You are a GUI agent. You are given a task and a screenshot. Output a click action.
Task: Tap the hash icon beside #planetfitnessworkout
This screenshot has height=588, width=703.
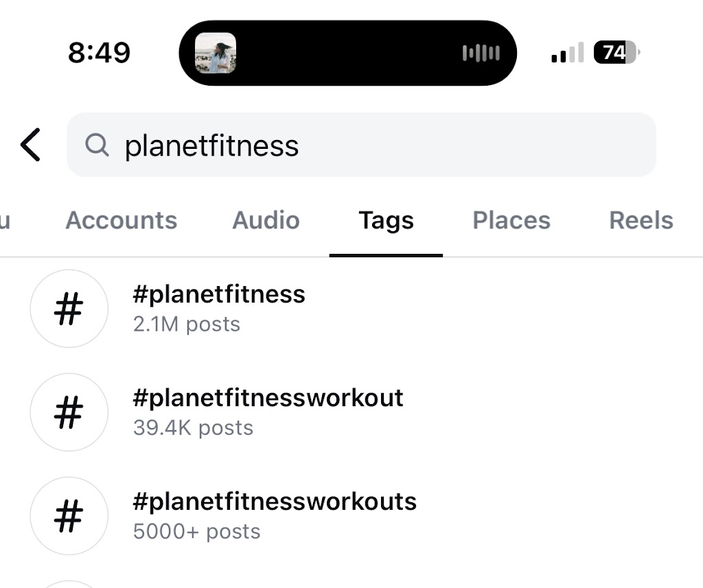69,412
